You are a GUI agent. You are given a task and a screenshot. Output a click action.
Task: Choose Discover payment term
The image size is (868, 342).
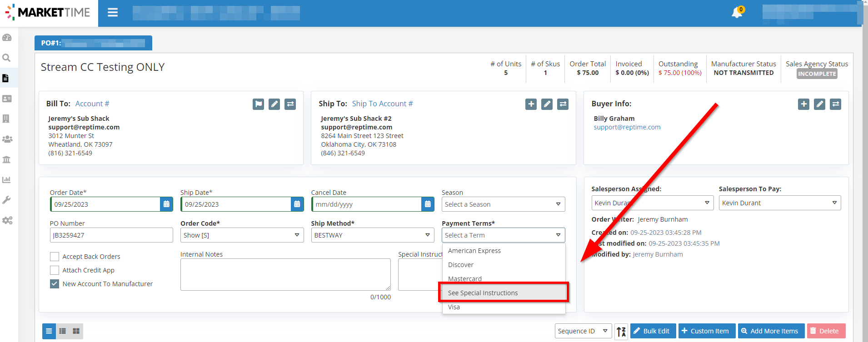click(504, 265)
